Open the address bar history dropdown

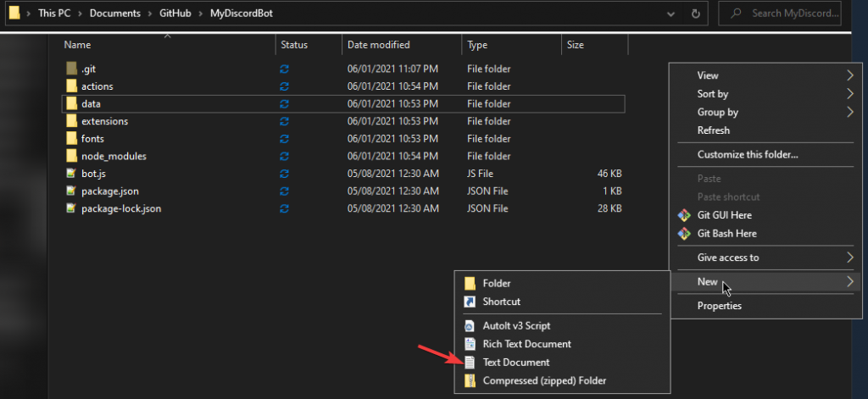(x=670, y=14)
